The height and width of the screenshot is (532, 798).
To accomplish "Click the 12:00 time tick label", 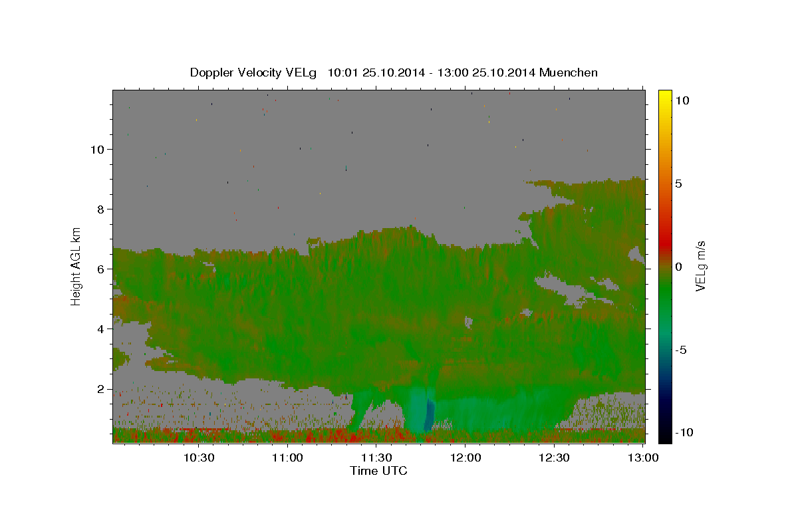I will pyautogui.click(x=465, y=458).
